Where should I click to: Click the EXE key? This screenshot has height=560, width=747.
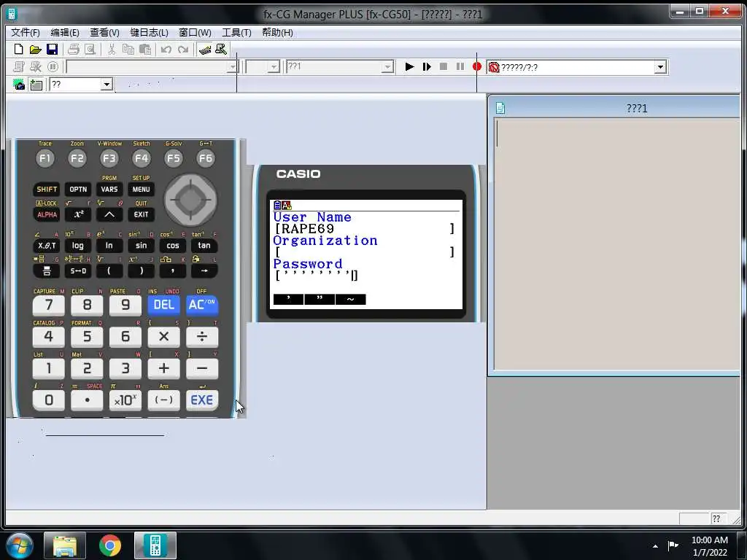(x=202, y=400)
